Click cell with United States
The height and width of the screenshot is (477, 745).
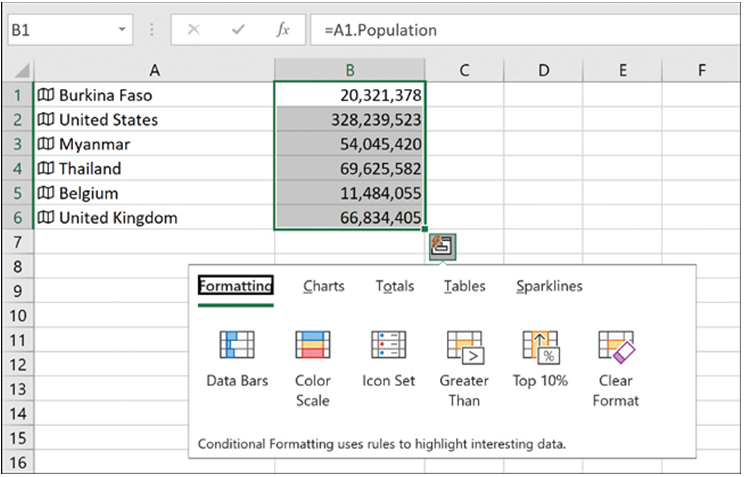154,119
